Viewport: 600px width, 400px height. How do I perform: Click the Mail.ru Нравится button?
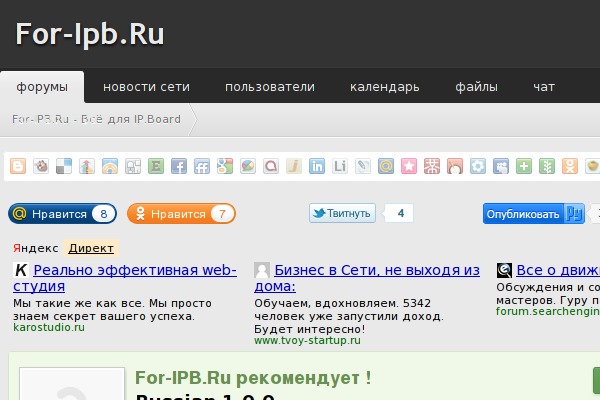[62, 214]
